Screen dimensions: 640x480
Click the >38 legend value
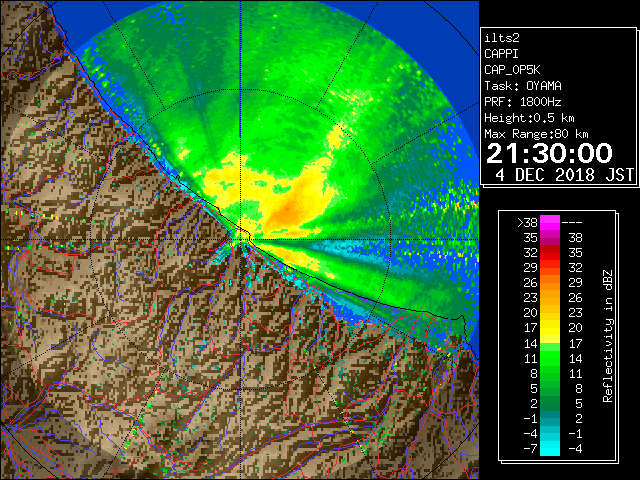tap(527, 223)
